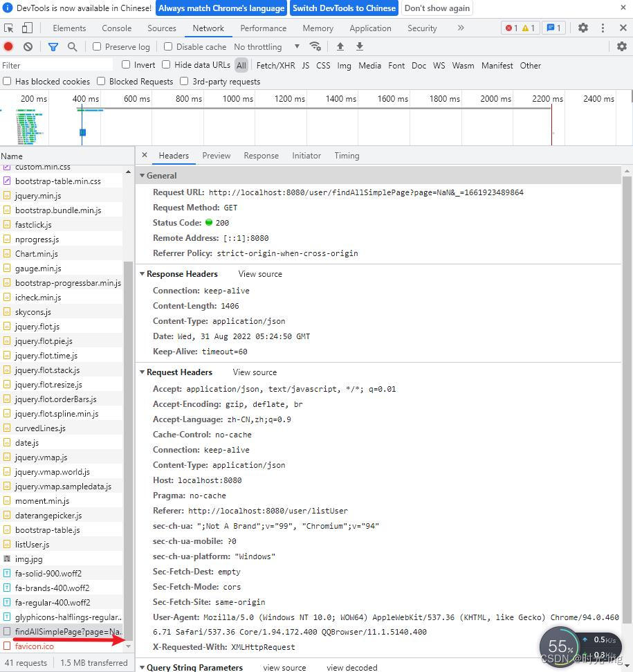Import HAR file via the import icon
Screen dimensions: 633x672
tap(339, 46)
